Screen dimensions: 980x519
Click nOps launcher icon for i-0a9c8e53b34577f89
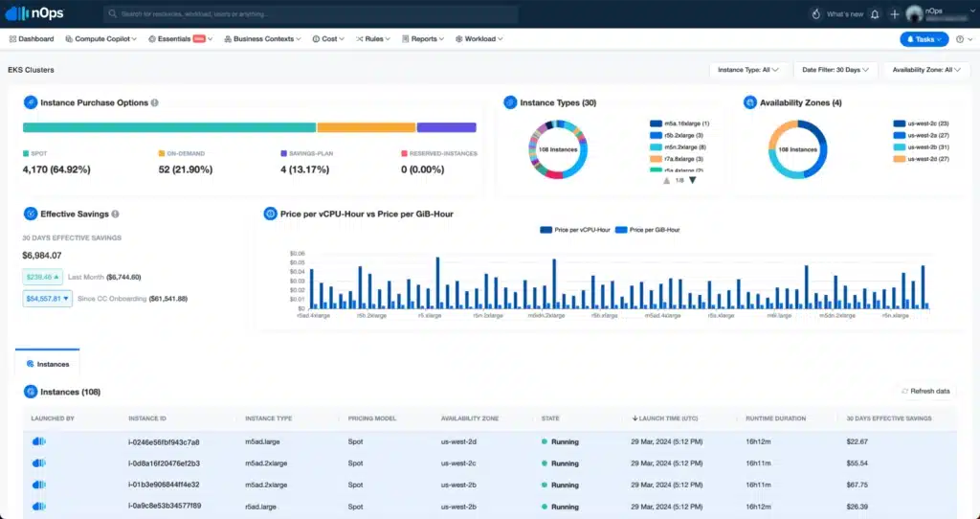click(38, 506)
